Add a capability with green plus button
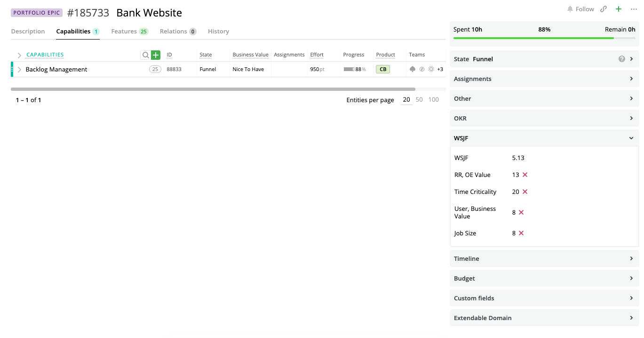This screenshot has height=338, width=644. tap(156, 55)
